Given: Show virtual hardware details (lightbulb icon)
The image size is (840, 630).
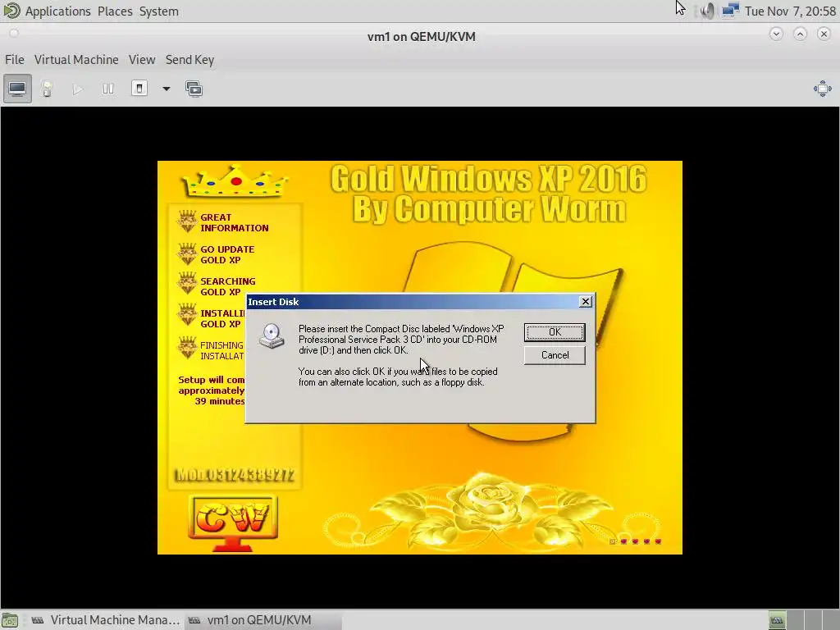Looking at the screenshot, I should coord(47,89).
